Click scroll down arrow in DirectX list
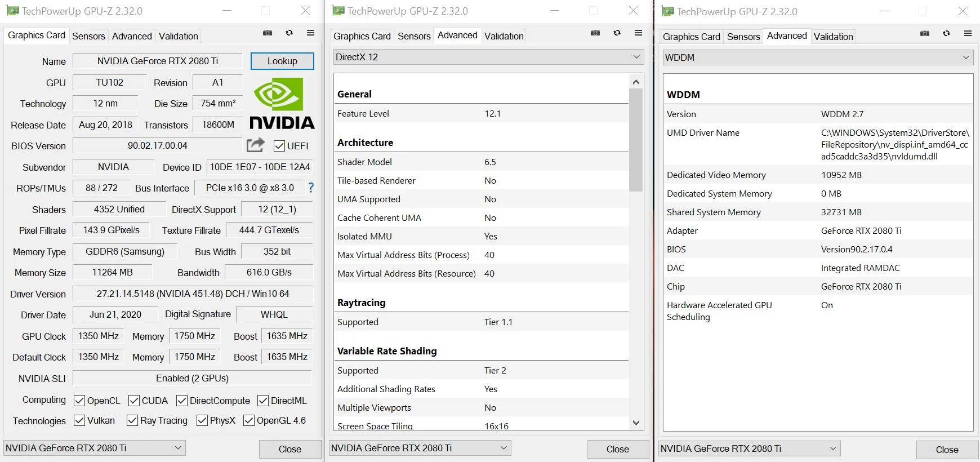This screenshot has width=980, height=462. coord(636,423)
